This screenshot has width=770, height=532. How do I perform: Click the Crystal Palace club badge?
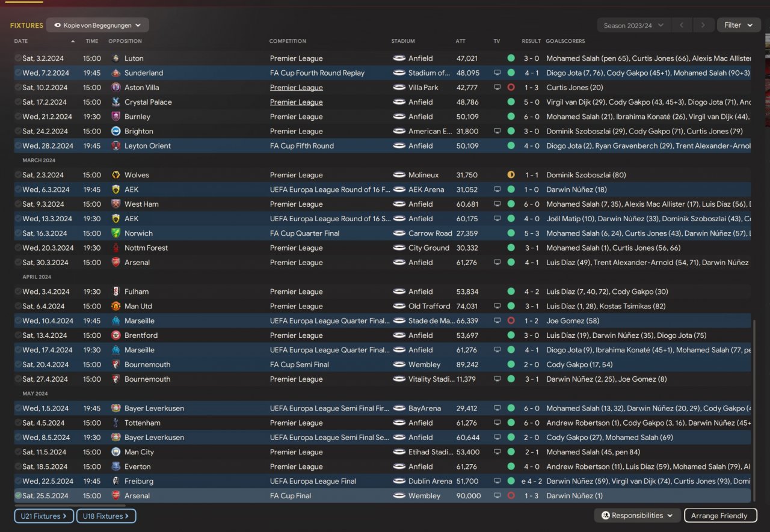coord(116,102)
